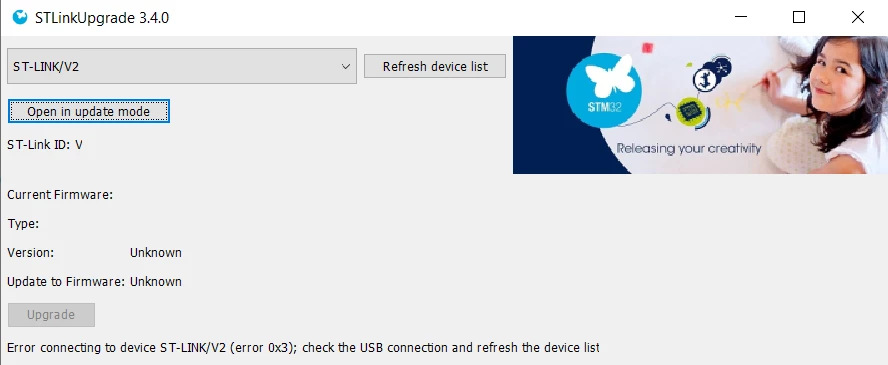The width and height of the screenshot is (888, 365).
Task: Click the STLinkUpgrade app icon in title bar
Action: pos(20,18)
